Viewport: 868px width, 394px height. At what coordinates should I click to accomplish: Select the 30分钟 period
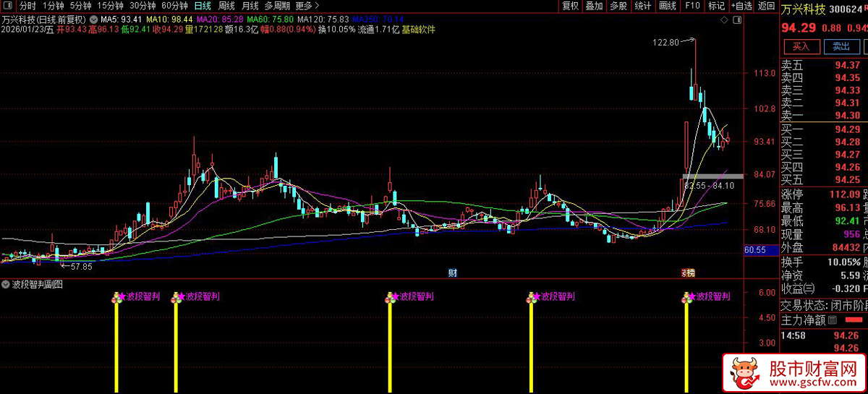point(142,6)
